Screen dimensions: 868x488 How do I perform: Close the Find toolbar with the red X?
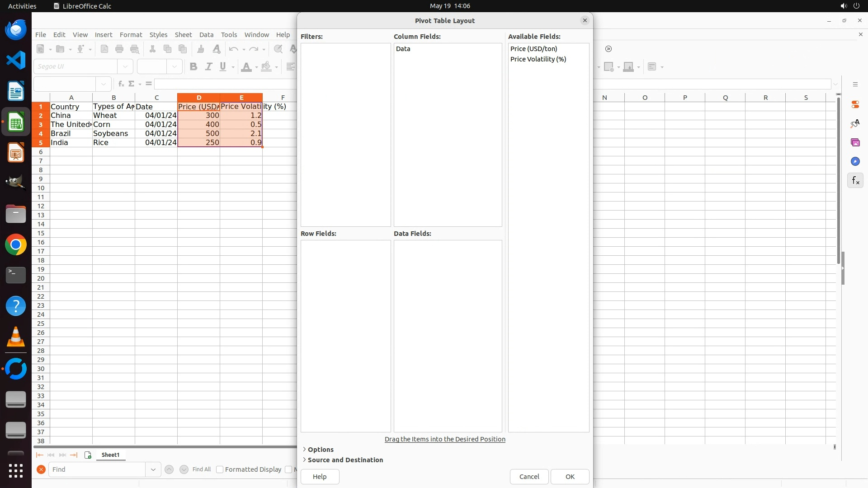[41, 469]
